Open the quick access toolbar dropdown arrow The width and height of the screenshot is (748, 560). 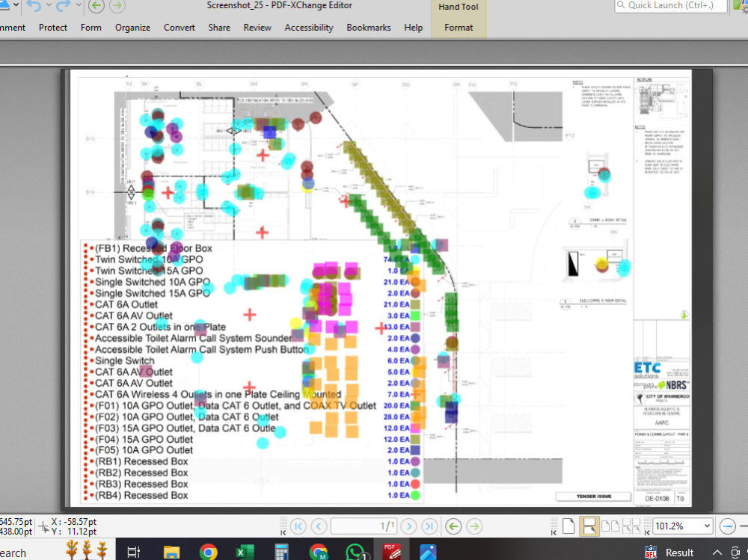(x=16, y=4)
